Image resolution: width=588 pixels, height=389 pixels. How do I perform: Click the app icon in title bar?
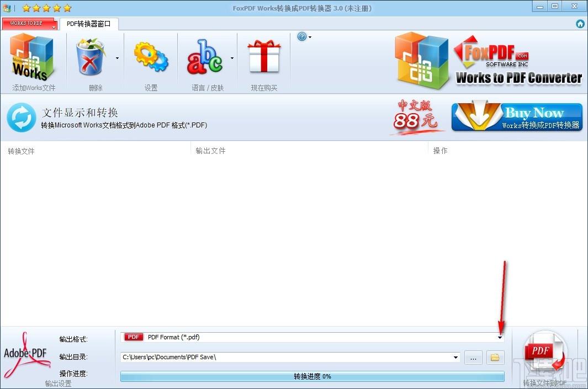(x=7, y=8)
